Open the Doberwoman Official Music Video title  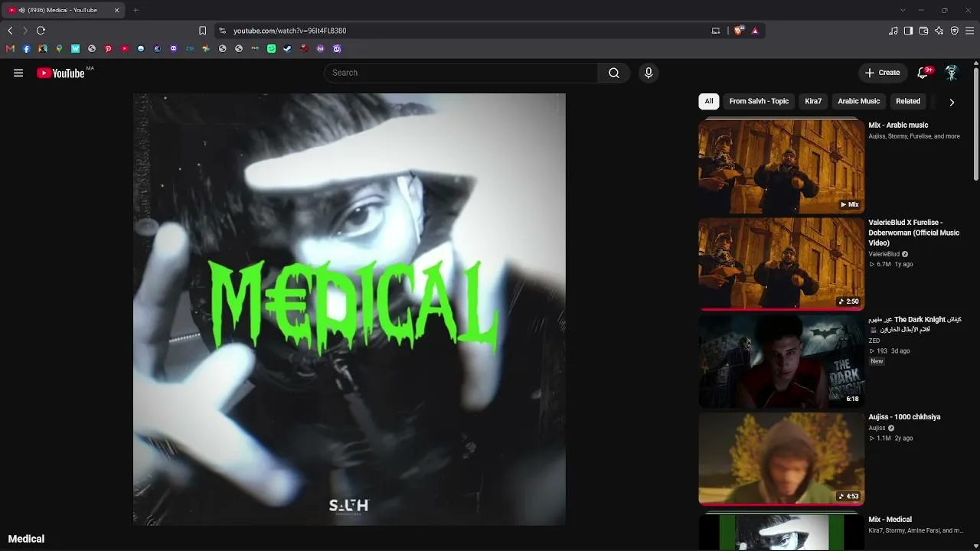pos(914,233)
